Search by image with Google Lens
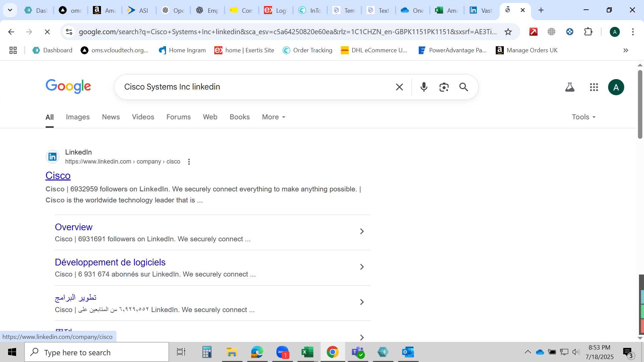Viewport: 644px width, 362px height. pos(444,87)
